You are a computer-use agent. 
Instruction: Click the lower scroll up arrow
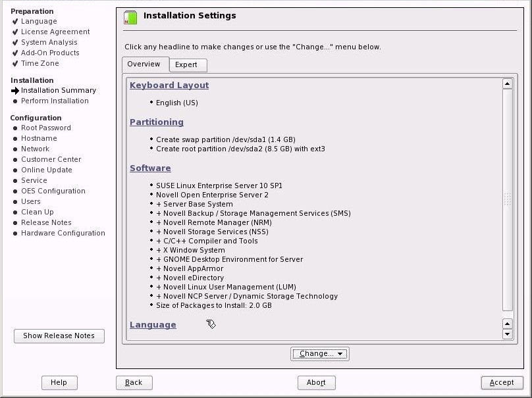(x=507, y=324)
